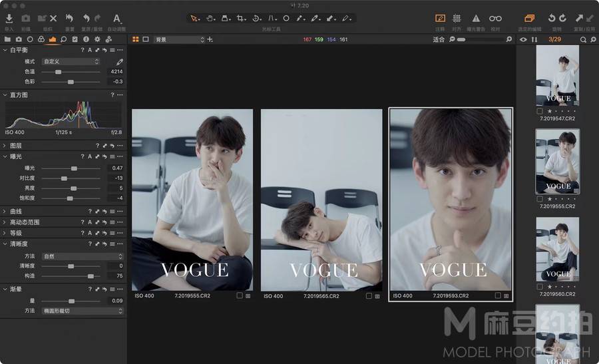Check the box above thumbnail 7.2019555.CR2 label
The image size is (599, 364).
coord(539,198)
